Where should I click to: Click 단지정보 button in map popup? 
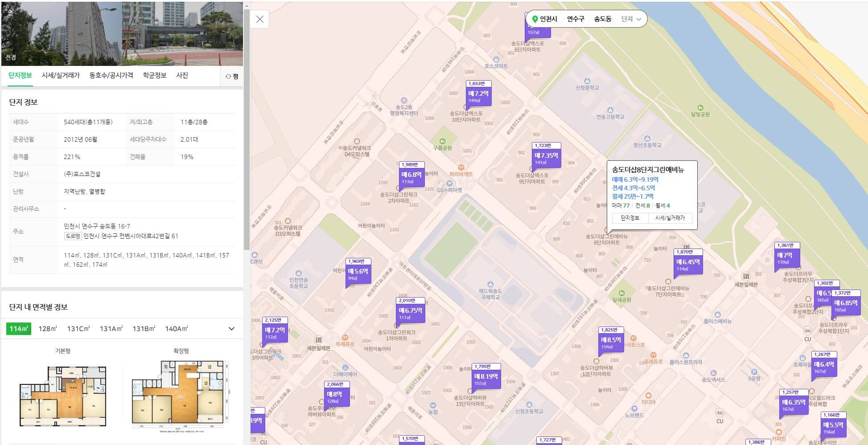630,218
